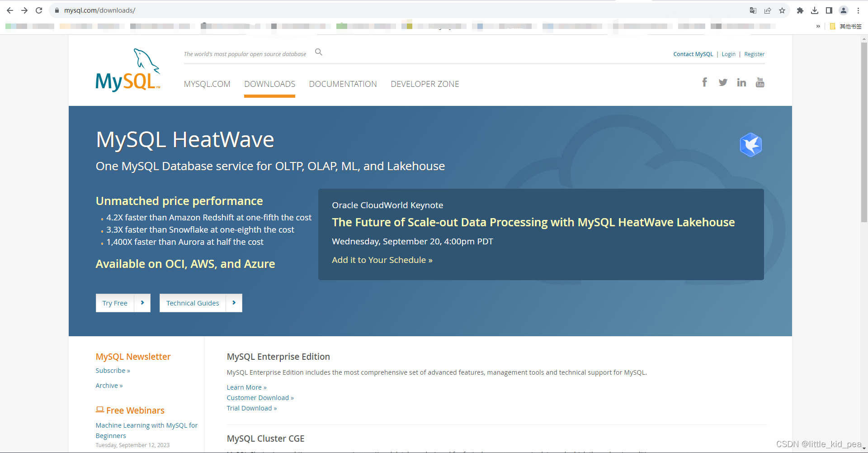Click the share page icon in address bar

(768, 10)
